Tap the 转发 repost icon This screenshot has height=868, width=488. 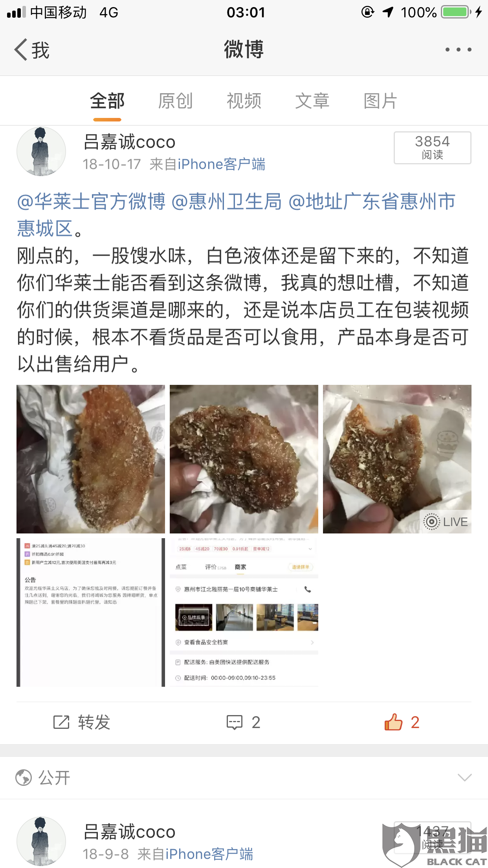tap(61, 722)
